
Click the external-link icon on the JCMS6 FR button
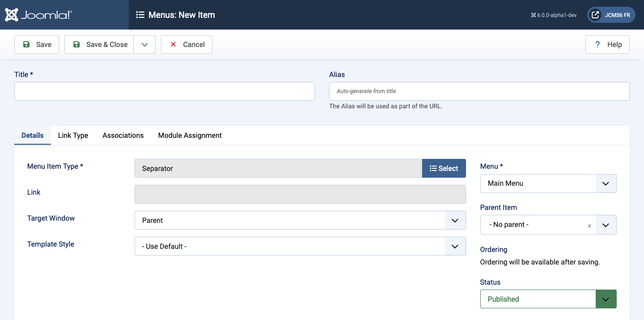coord(595,15)
